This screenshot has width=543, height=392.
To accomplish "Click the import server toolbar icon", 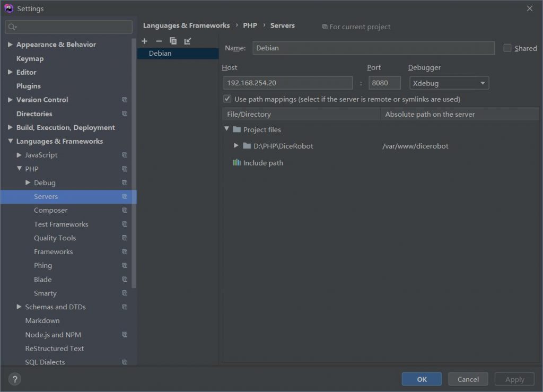I will click(x=188, y=41).
